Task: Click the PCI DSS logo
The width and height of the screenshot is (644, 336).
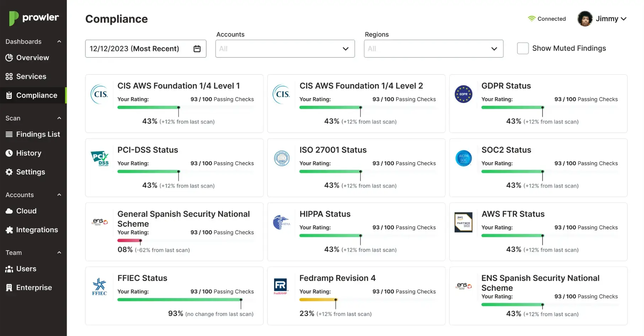Action: (100, 158)
